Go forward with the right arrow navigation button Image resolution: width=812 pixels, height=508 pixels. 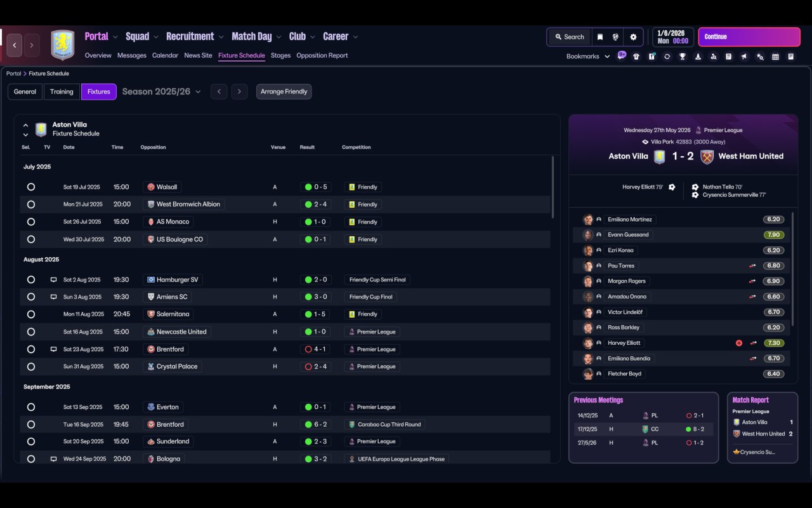[x=32, y=45]
